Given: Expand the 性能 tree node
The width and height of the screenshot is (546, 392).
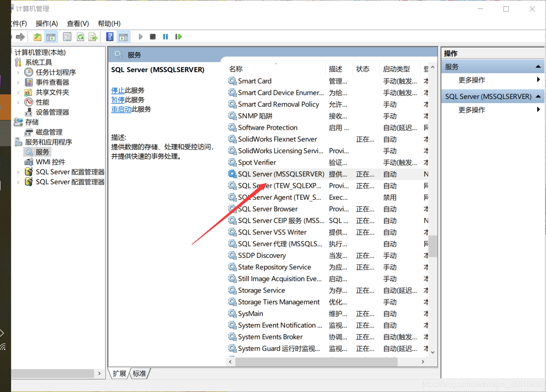Looking at the screenshot, I should point(18,102).
